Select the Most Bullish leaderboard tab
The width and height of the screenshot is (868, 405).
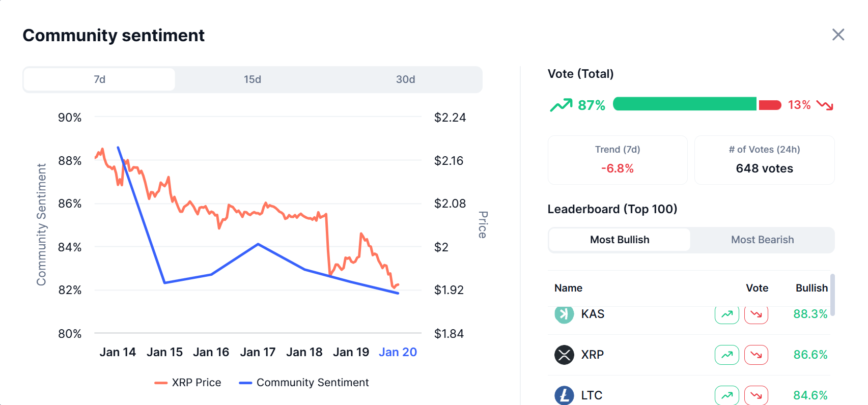pyautogui.click(x=620, y=240)
